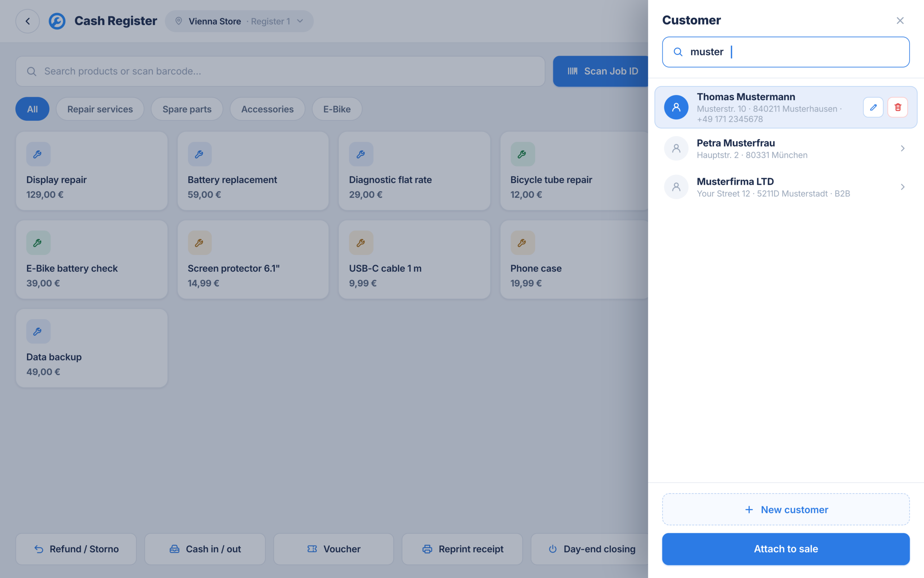Expand the Vienna Store register dropdown

(239, 21)
